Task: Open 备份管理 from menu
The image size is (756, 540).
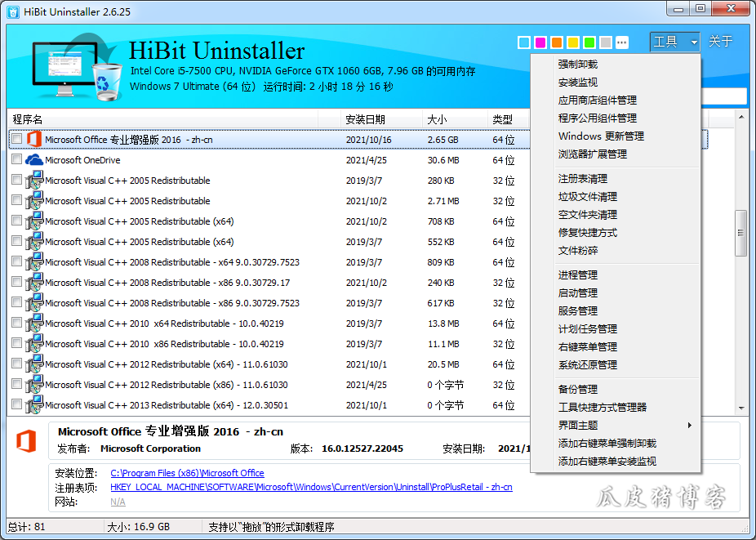Action: (x=616, y=390)
